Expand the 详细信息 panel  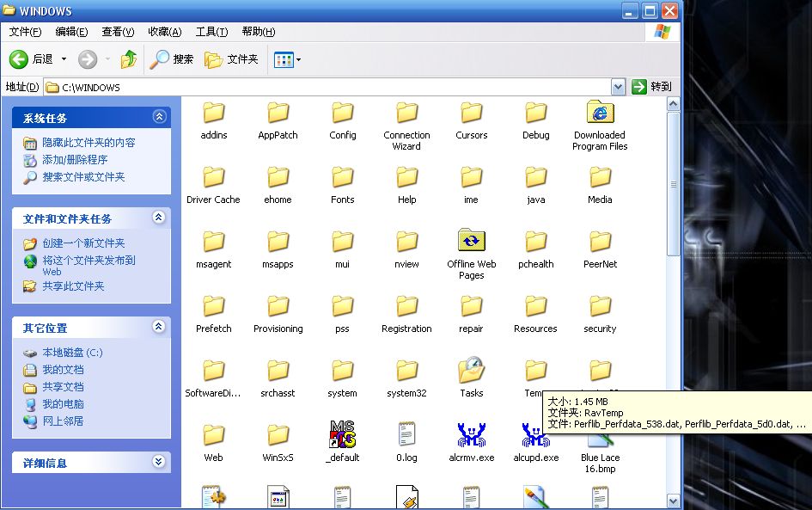[159, 462]
